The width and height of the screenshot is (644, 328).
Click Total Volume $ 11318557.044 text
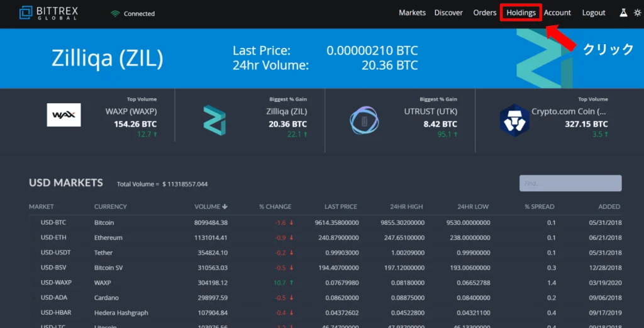(x=162, y=184)
